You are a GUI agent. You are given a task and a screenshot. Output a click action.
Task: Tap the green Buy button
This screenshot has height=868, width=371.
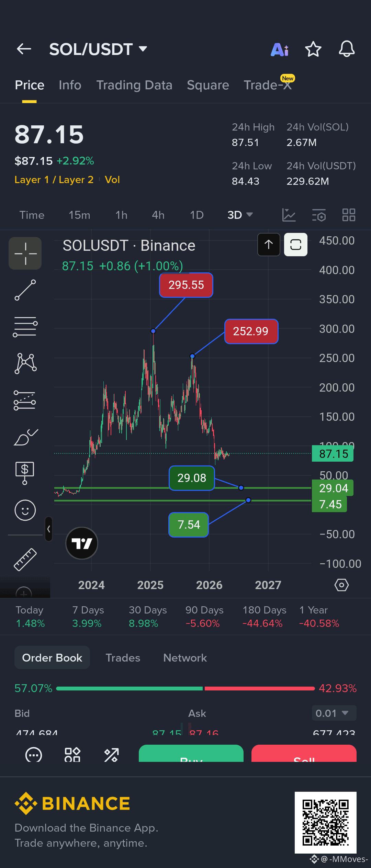tap(191, 753)
